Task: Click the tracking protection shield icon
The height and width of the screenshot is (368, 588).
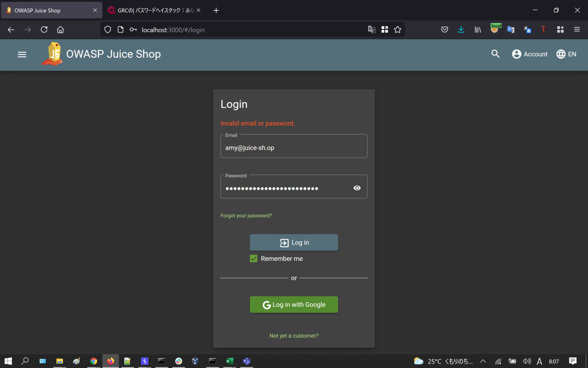Action: point(108,29)
